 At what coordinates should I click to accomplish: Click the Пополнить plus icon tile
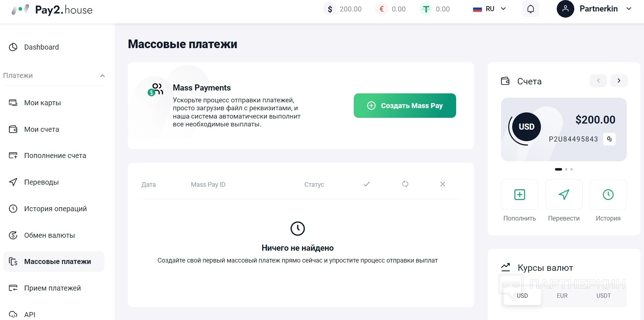519,195
